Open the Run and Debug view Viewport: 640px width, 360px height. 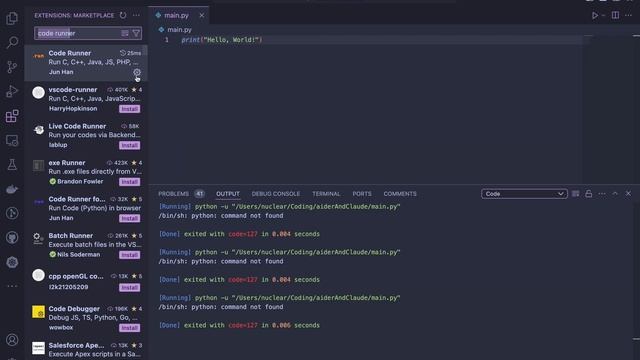pos(12,91)
